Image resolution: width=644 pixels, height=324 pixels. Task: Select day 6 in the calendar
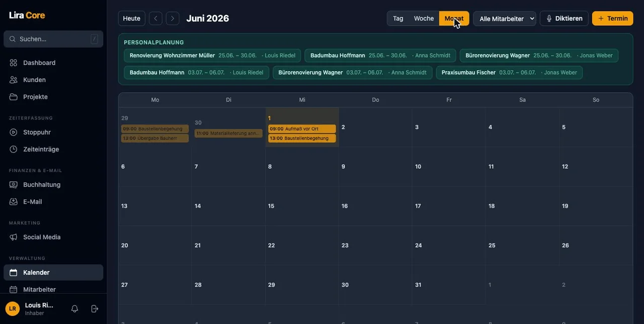[155, 167]
